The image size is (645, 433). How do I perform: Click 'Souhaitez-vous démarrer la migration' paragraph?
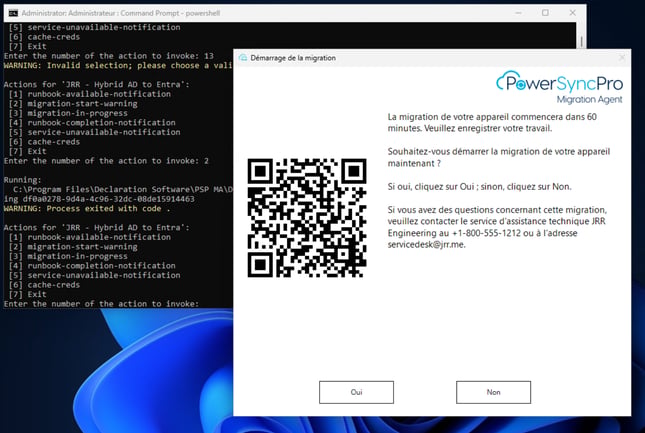[499, 157]
